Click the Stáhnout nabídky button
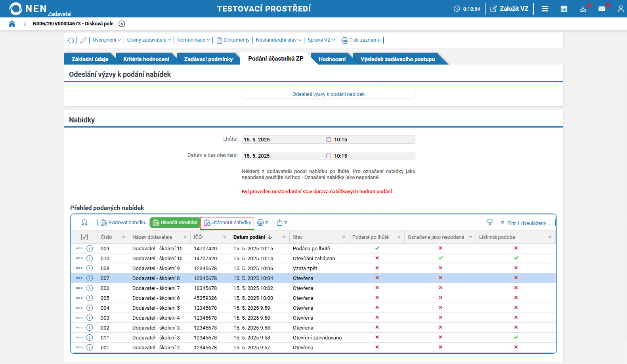 (x=227, y=223)
